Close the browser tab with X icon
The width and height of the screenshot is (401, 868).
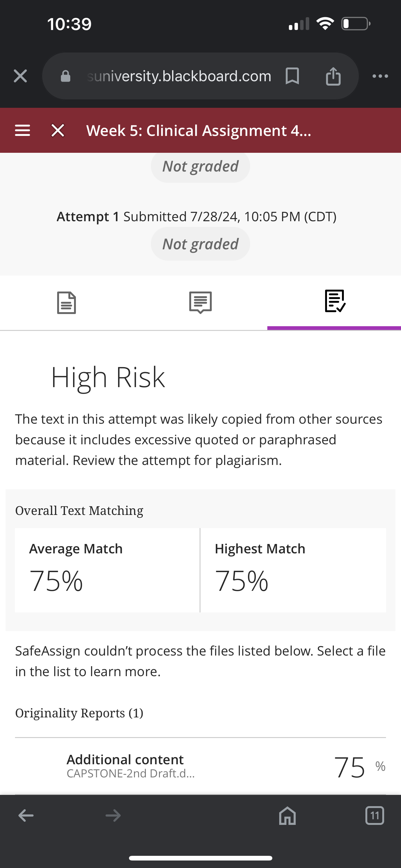point(20,76)
